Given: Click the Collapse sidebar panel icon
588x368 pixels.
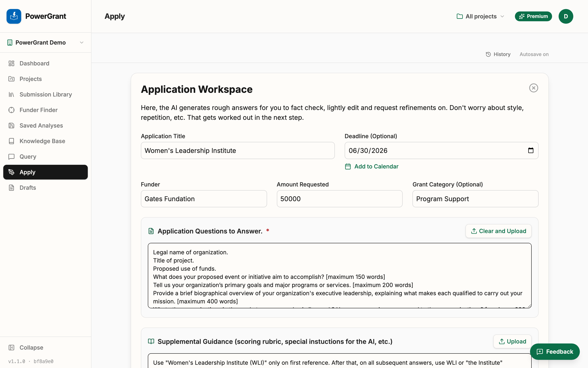Looking at the screenshot, I should tap(11, 348).
